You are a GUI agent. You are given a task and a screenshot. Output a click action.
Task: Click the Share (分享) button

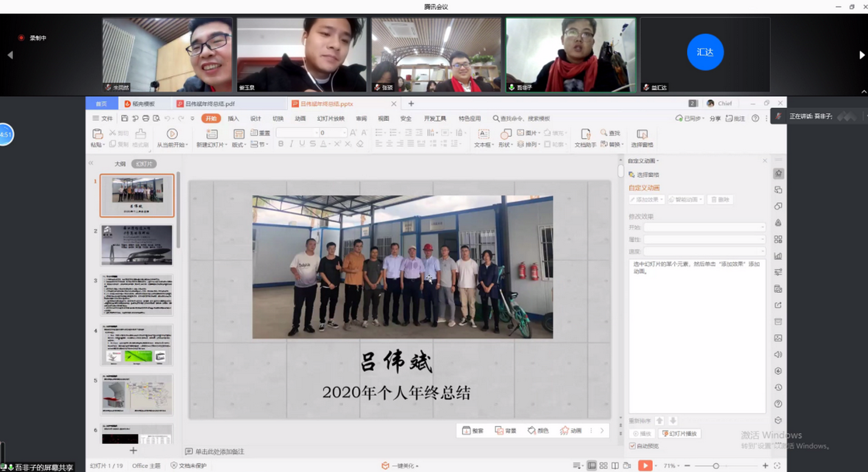point(715,118)
